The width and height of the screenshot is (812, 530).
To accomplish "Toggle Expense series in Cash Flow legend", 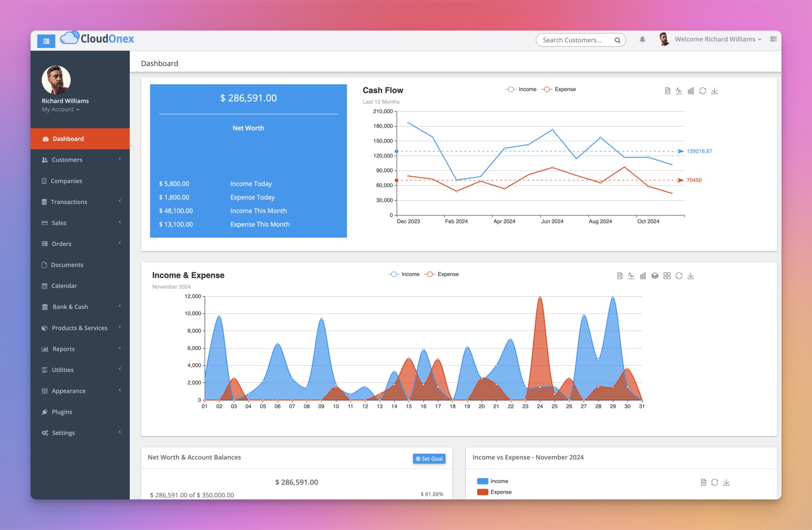I will tap(558, 89).
